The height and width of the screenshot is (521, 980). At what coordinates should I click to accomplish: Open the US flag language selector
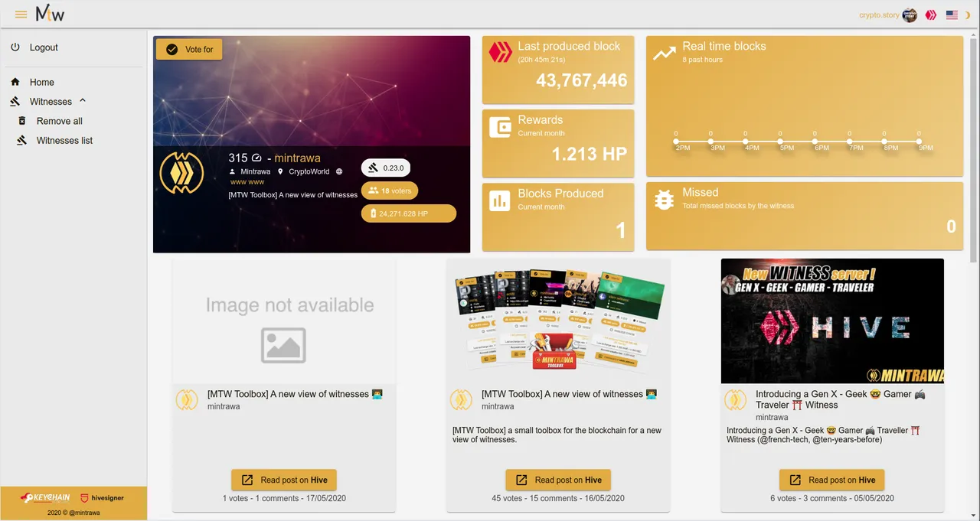point(952,15)
